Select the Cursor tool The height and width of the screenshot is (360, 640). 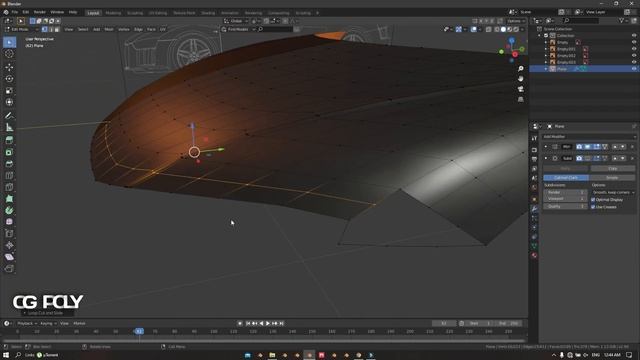point(9,54)
